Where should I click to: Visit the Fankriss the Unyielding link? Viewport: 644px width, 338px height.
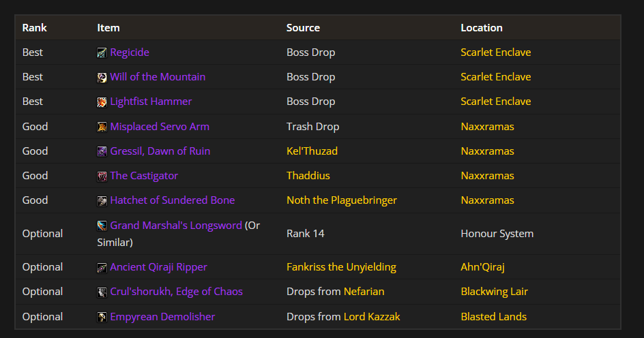click(341, 267)
